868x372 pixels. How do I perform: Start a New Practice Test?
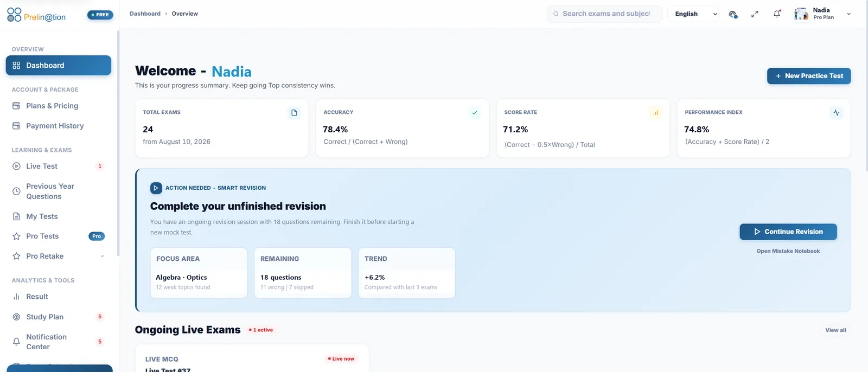(x=809, y=76)
